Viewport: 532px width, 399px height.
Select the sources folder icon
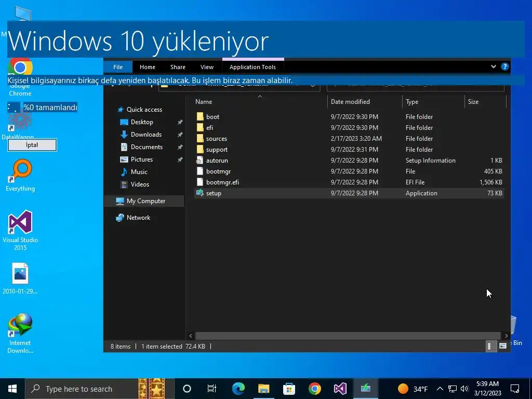200,138
